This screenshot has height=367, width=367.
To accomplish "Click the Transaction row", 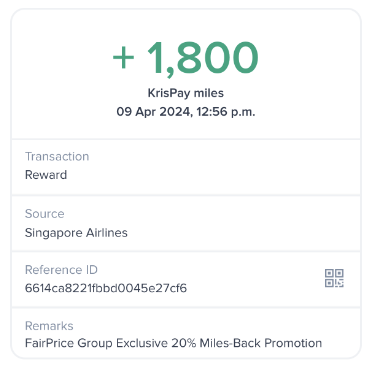I will (x=186, y=167).
